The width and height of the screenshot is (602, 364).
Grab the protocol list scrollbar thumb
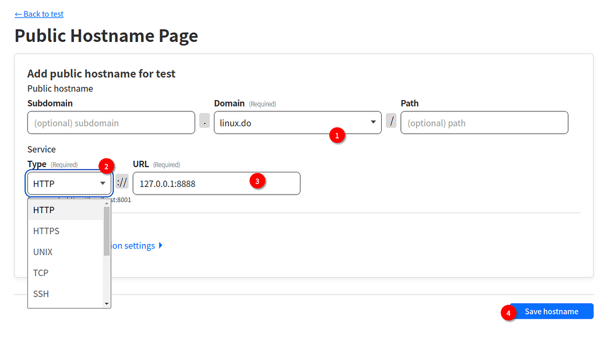(x=107, y=231)
